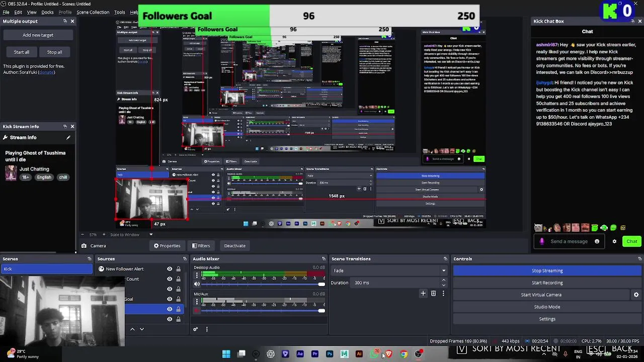
Task: Open Virtual Camera settings gear
Action: (x=636, y=295)
